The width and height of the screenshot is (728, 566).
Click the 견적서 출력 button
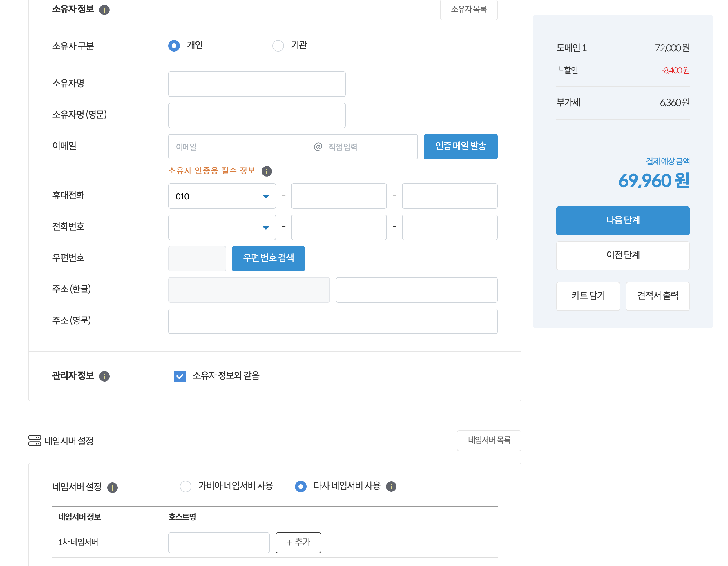click(658, 296)
